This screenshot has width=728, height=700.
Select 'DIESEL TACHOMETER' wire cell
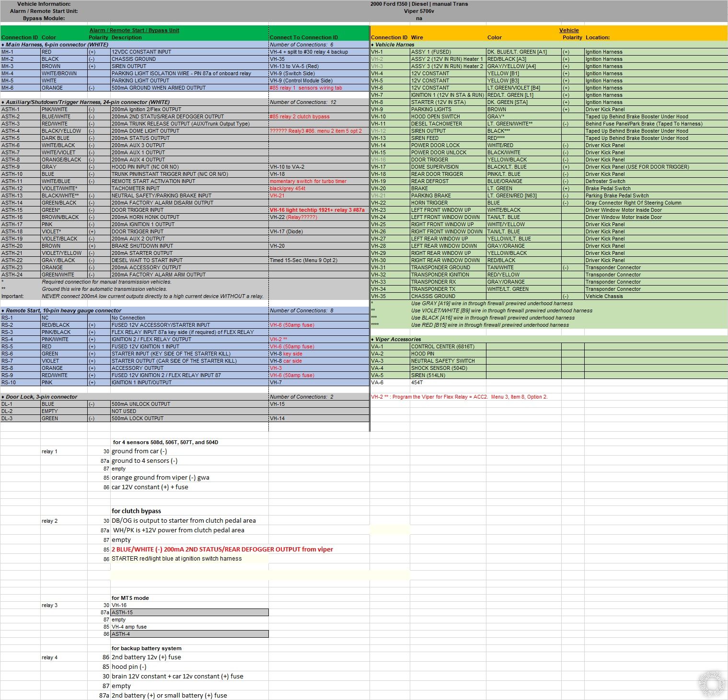[x=448, y=124]
